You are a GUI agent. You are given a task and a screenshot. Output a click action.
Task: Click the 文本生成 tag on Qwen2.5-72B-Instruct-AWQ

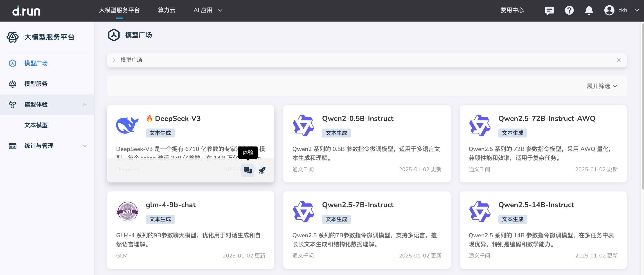(x=513, y=133)
